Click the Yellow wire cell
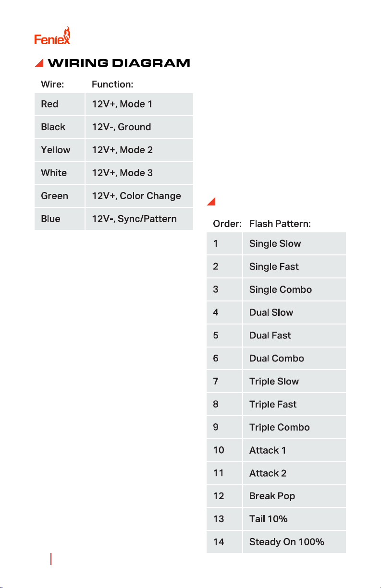The width and height of the screenshot is (381, 588). 55,150
